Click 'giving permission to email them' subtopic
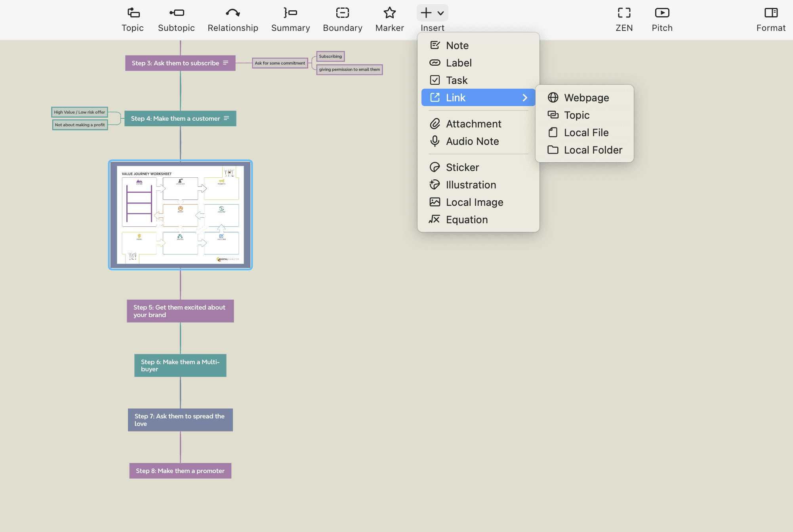The width and height of the screenshot is (793, 532). pos(349,70)
